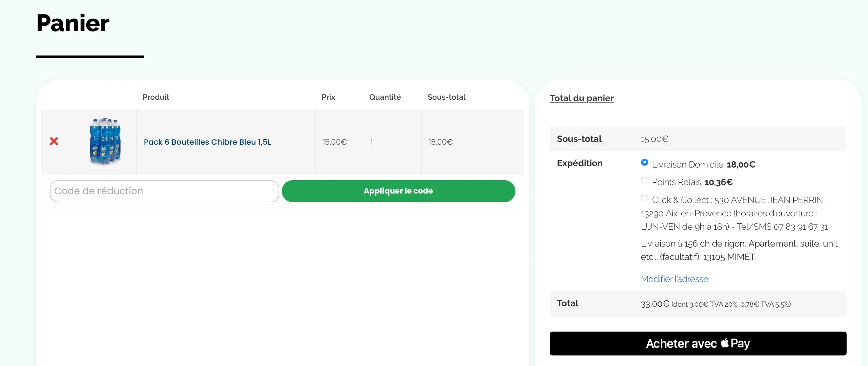
Task: Choose the Click & Collect shipping option
Action: [x=645, y=198]
